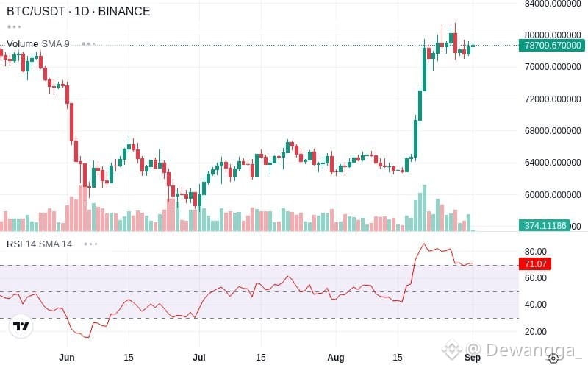Open more options for Volume SMA indicator
Image resolution: width=588 pixels, height=368 pixels.
coord(88,44)
